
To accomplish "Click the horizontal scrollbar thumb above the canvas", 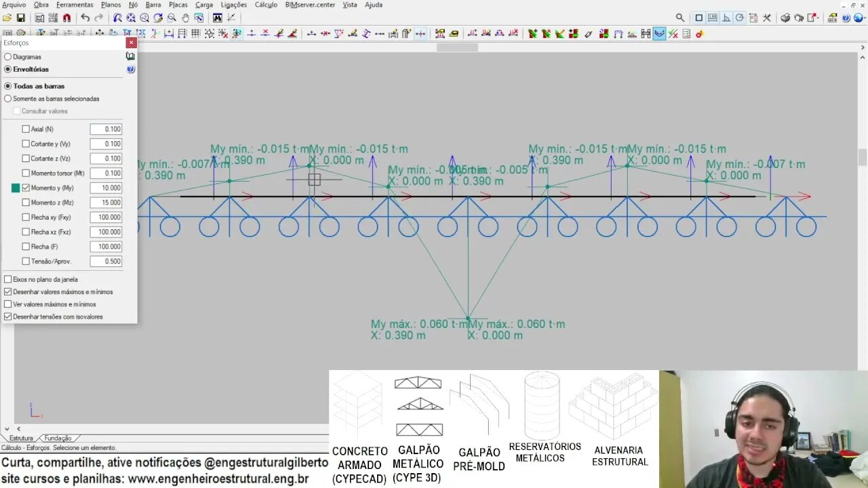I will [x=457, y=47].
